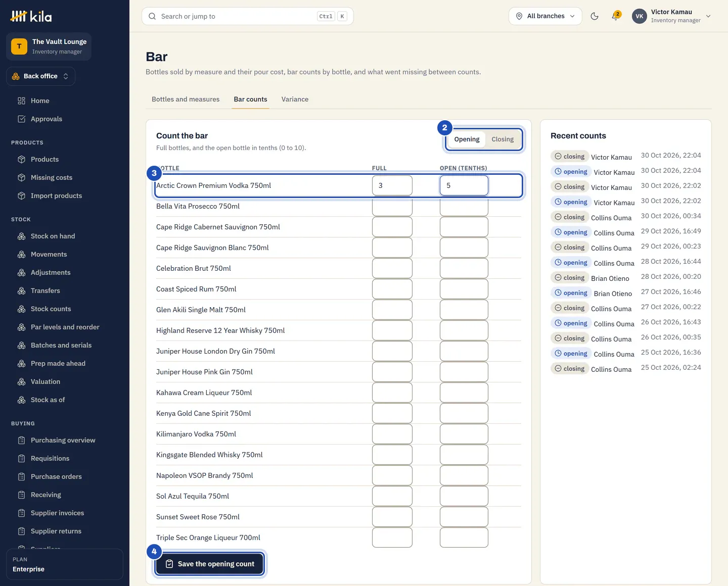Image resolution: width=728 pixels, height=586 pixels.
Task: Click Full field for Kilimanjaro Vodka
Action: coord(392,434)
